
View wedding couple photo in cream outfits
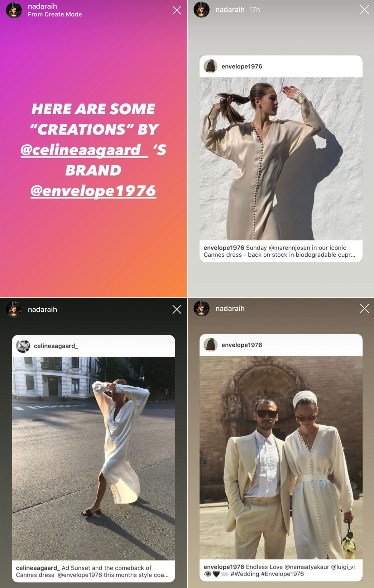[281, 458]
